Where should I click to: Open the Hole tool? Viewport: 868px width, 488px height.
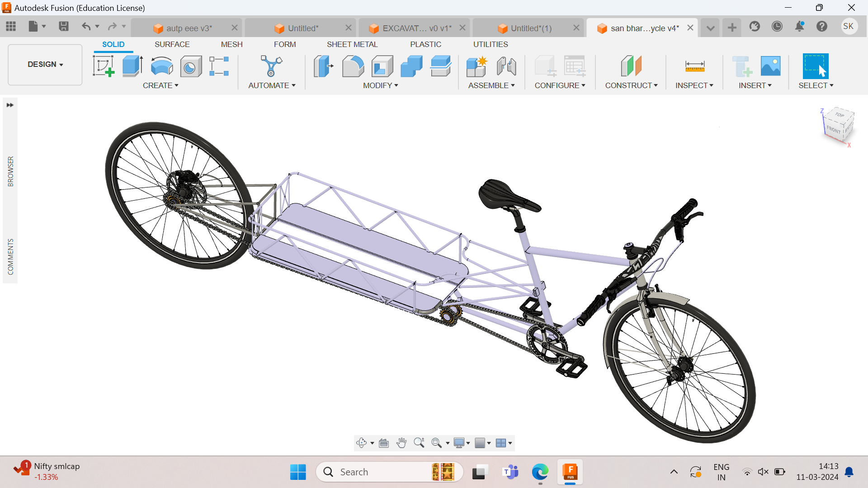tap(191, 66)
